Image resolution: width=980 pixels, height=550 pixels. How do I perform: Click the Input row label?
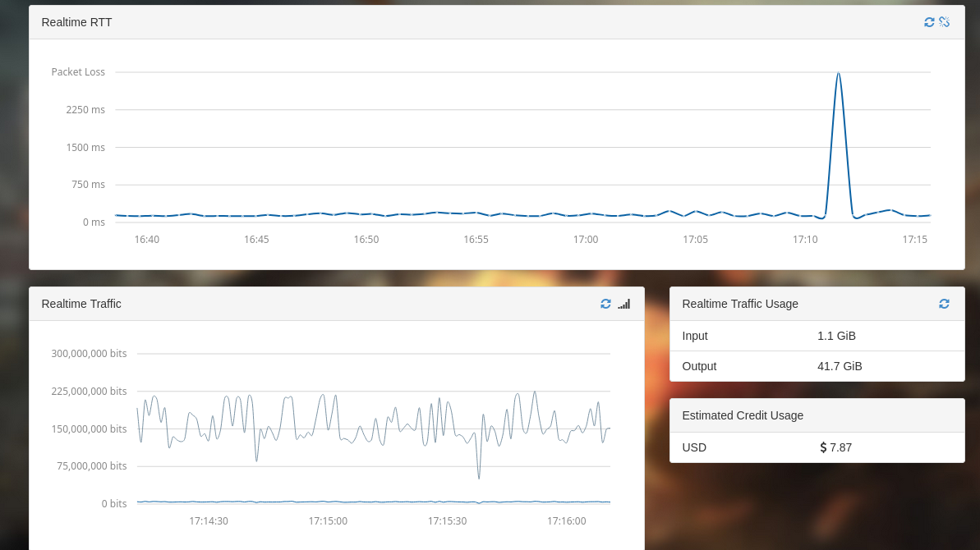(x=695, y=336)
